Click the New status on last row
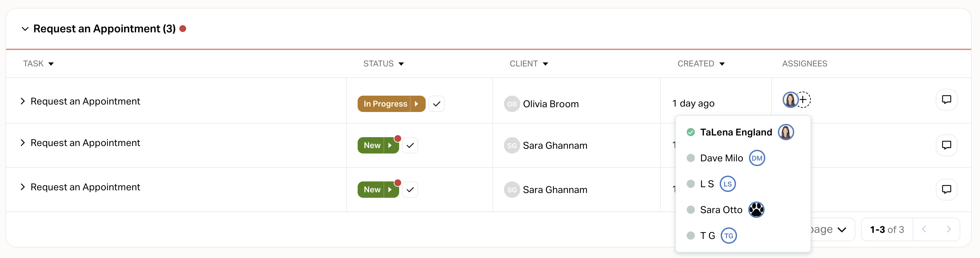The image size is (980, 258). [x=371, y=190]
